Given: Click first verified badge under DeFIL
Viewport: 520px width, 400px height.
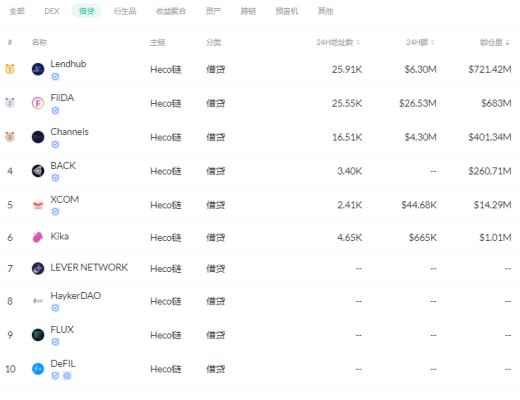Looking at the screenshot, I should pyautogui.click(x=55, y=376).
